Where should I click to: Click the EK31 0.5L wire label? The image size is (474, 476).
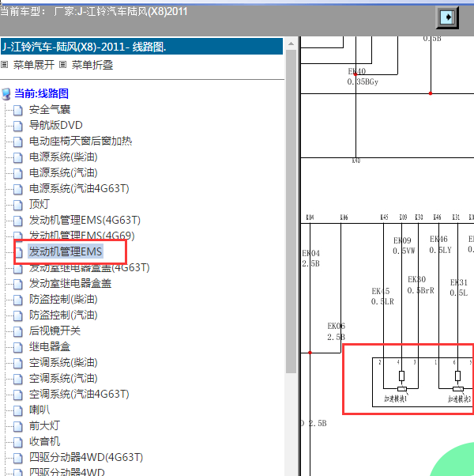pyautogui.click(x=459, y=288)
